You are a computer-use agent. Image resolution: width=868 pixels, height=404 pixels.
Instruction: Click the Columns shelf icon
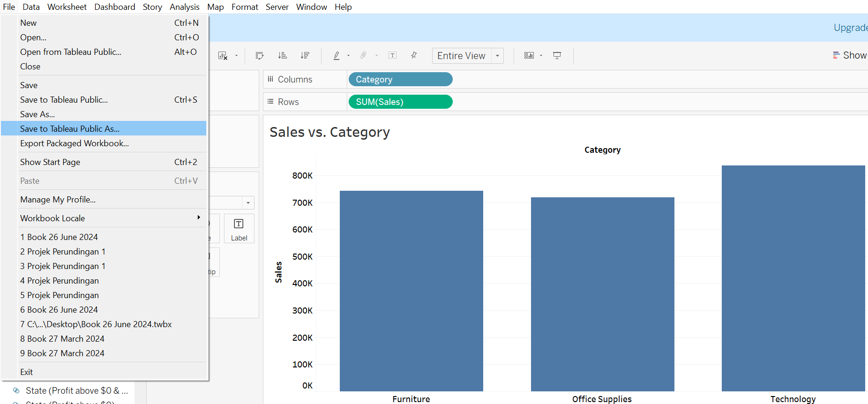pos(270,79)
